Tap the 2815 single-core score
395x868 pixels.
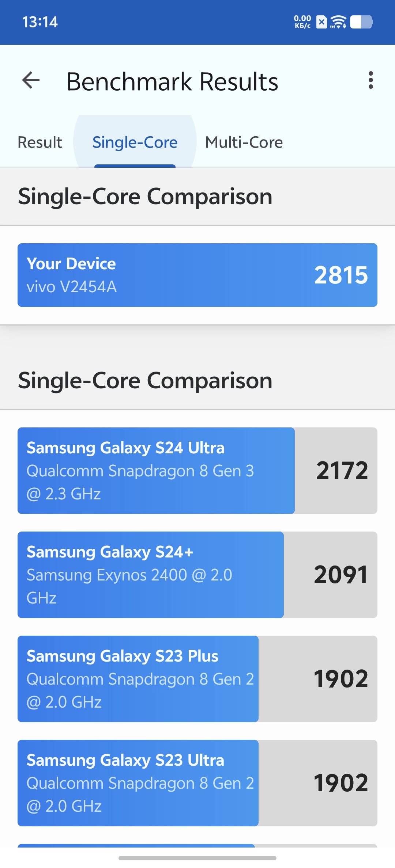[341, 275]
